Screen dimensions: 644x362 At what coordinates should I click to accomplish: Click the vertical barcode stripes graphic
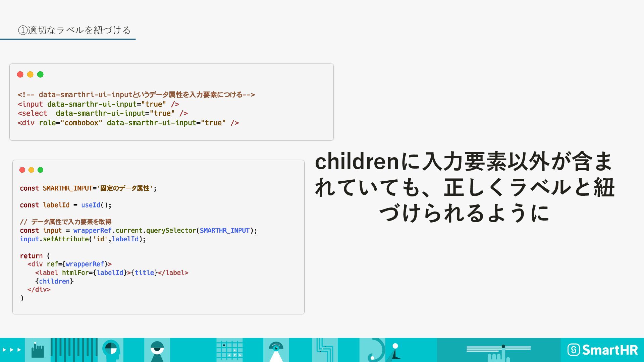(74, 350)
